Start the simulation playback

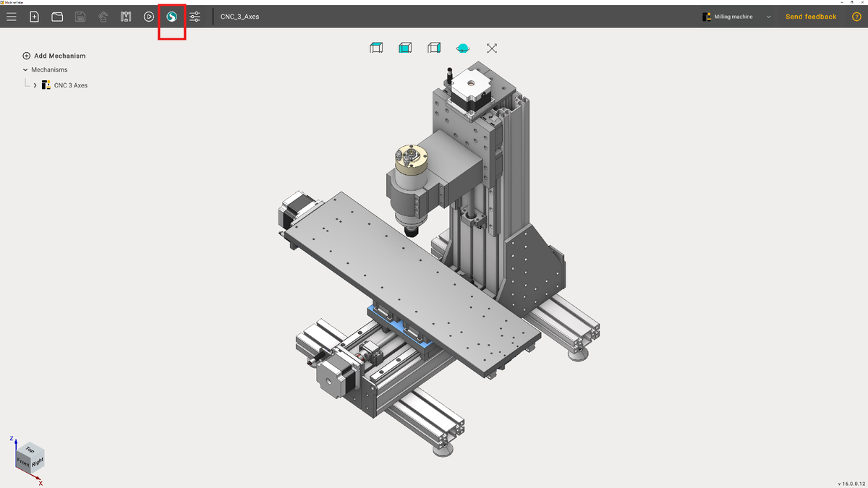(149, 16)
